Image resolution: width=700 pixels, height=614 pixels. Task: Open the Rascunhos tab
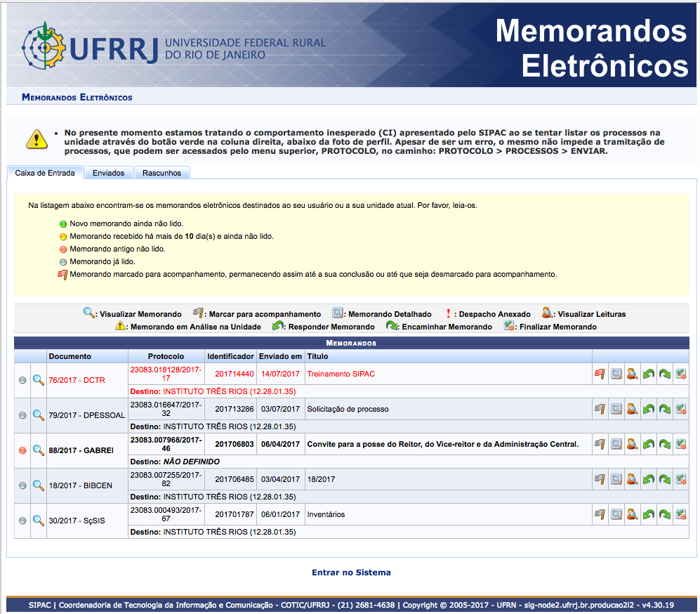tap(161, 173)
